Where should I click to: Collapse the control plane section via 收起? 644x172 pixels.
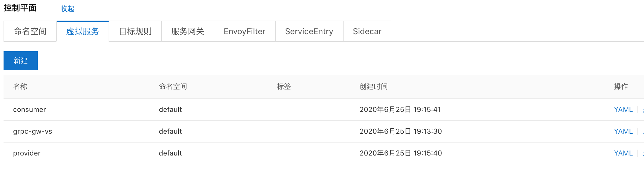(67, 9)
